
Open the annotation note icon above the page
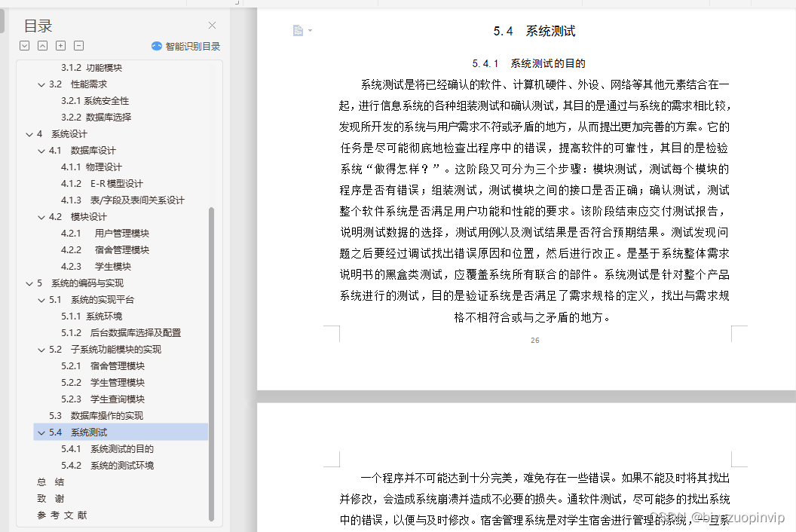298,30
